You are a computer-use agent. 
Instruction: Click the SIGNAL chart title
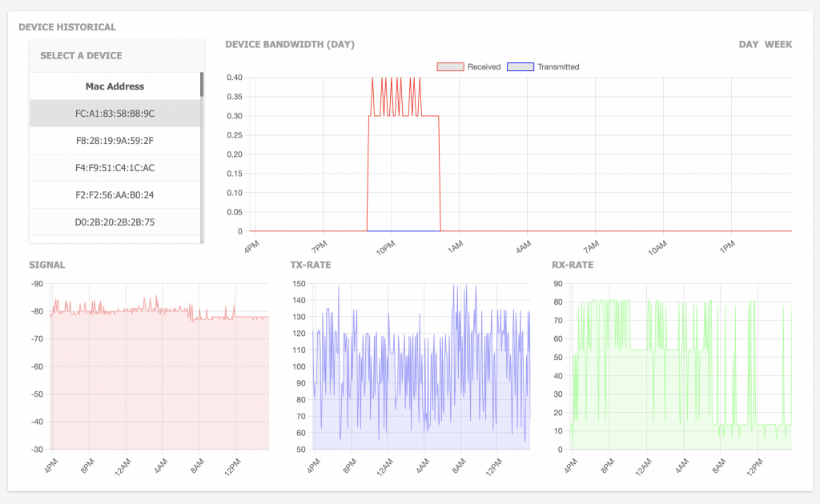click(48, 265)
